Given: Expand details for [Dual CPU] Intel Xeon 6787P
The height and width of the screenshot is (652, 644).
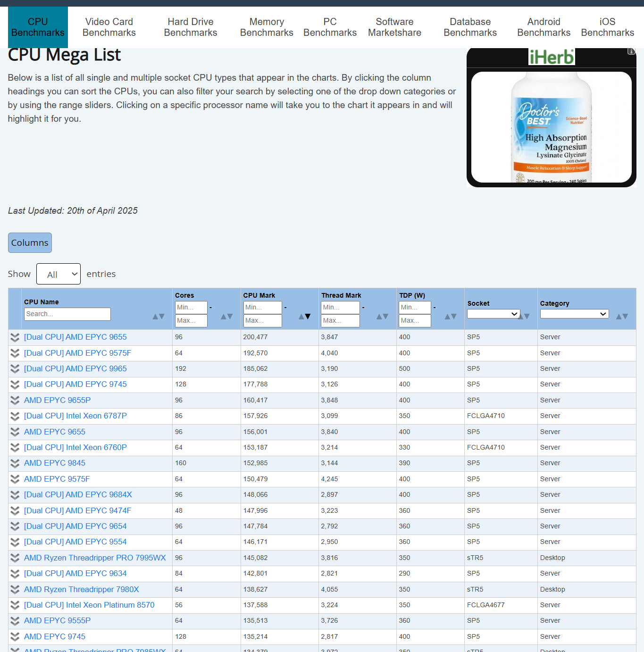Looking at the screenshot, I should [x=15, y=416].
